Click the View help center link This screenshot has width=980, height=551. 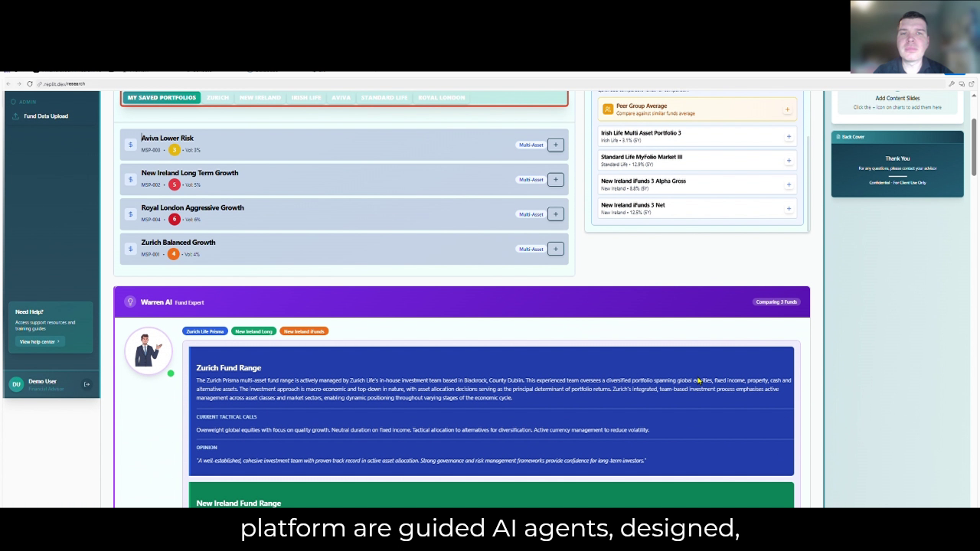coord(38,341)
